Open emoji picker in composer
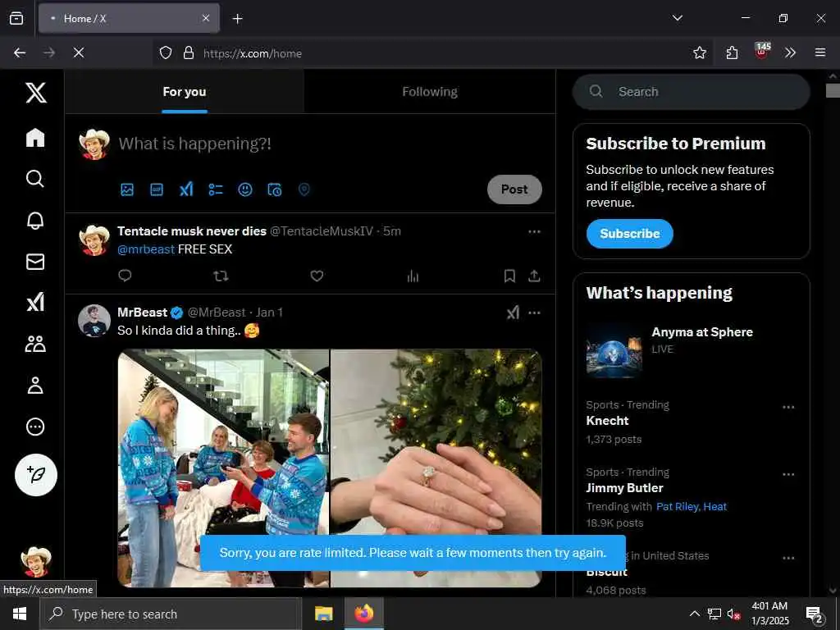 pyautogui.click(x=244, y=189)
